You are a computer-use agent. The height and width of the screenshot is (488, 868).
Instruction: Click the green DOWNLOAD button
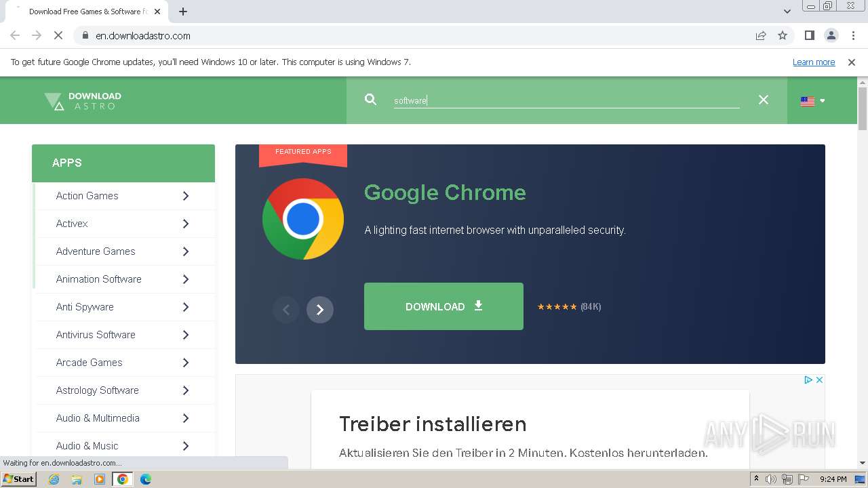click(443, 306)
